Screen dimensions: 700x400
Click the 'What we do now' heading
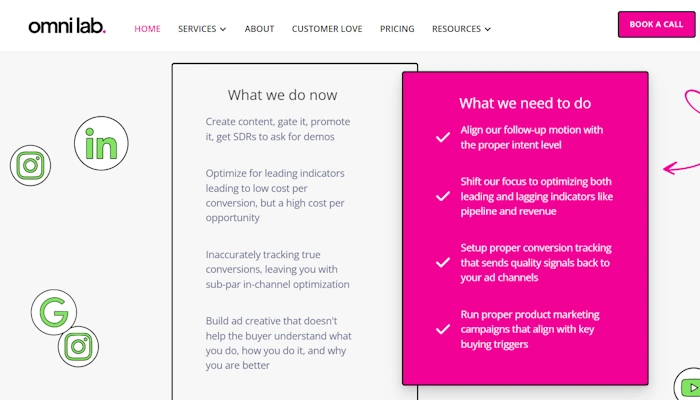283,95
